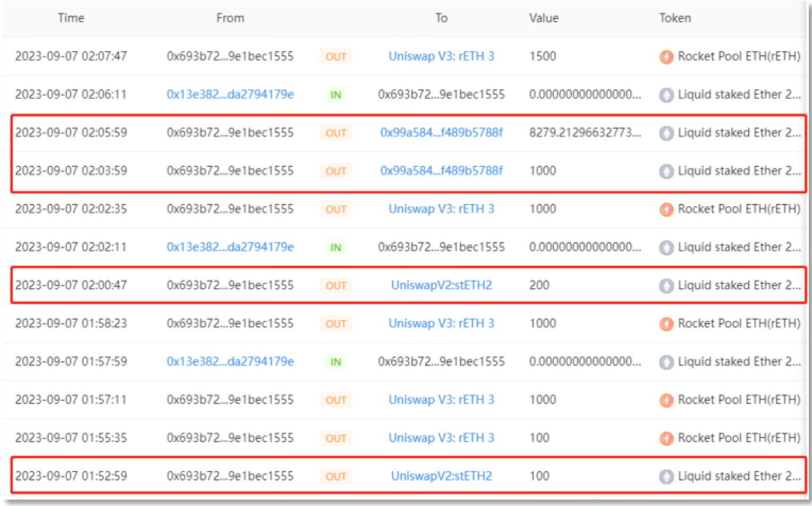Click the From column header

pyautogui.click(x=230, y=18)
